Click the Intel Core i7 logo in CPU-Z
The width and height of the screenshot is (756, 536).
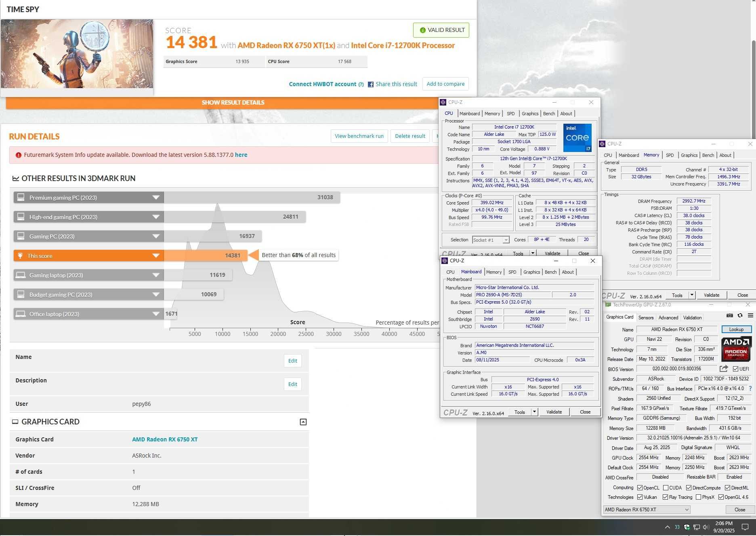(x=577, y=138)
